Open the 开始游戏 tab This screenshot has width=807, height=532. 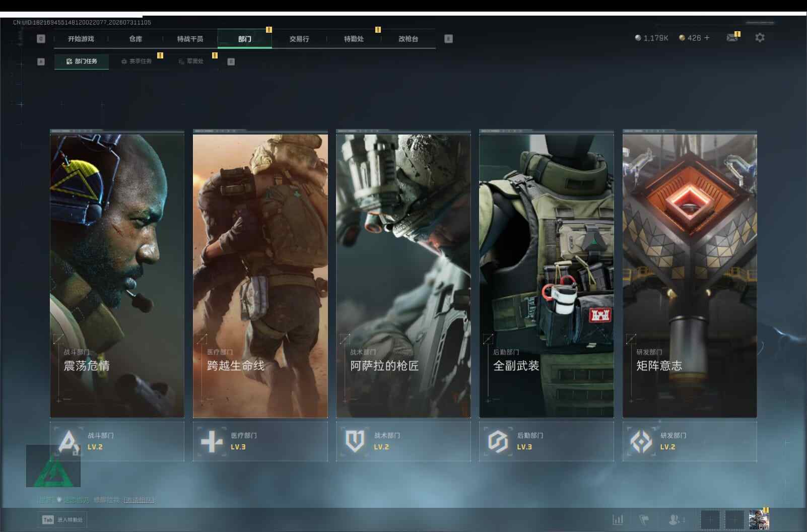(x=81, y=39)
